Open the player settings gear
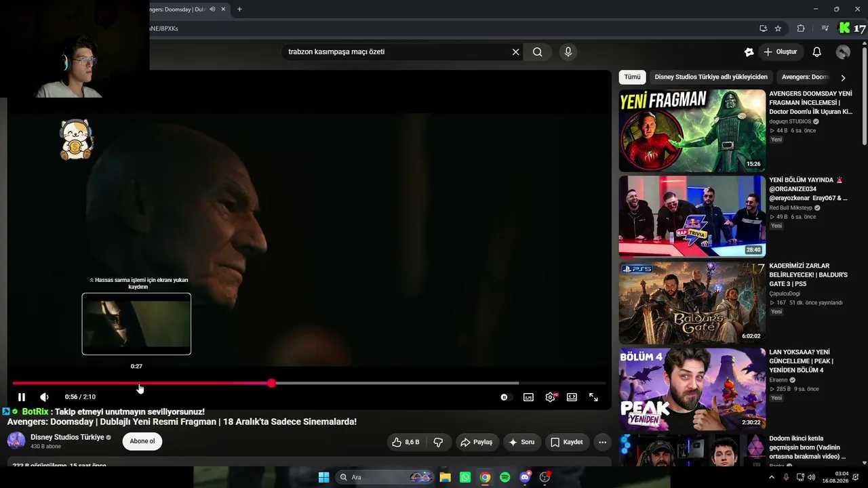Viewport: 868px width, 488px height. pos(550,397)
